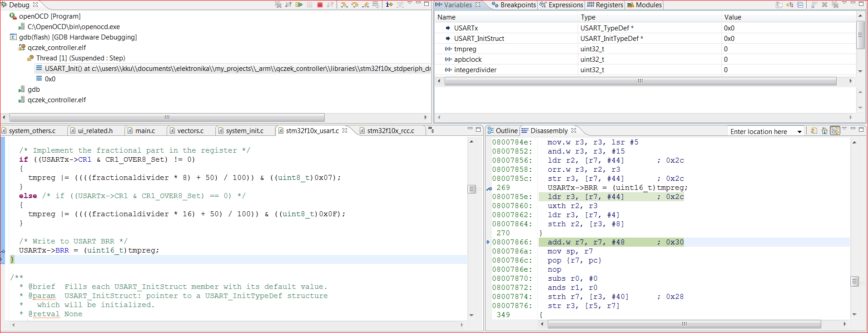
Task: Select the 0x0 stack frame
Action: [50, 79]
